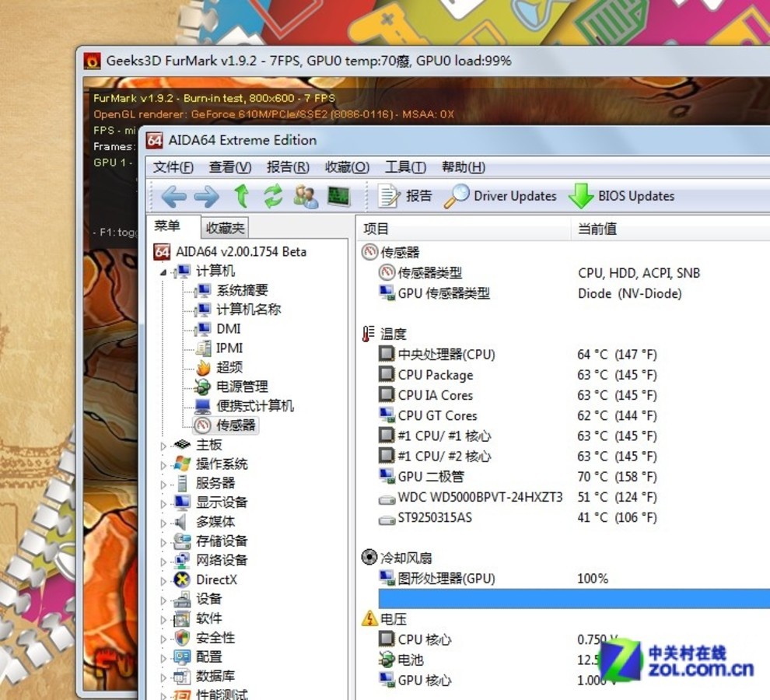Click the back navigation arrow in AIDA64 toolbar
Image resolution: width=770 pixels, height=700 pixels.
click(x=173, y=196)
